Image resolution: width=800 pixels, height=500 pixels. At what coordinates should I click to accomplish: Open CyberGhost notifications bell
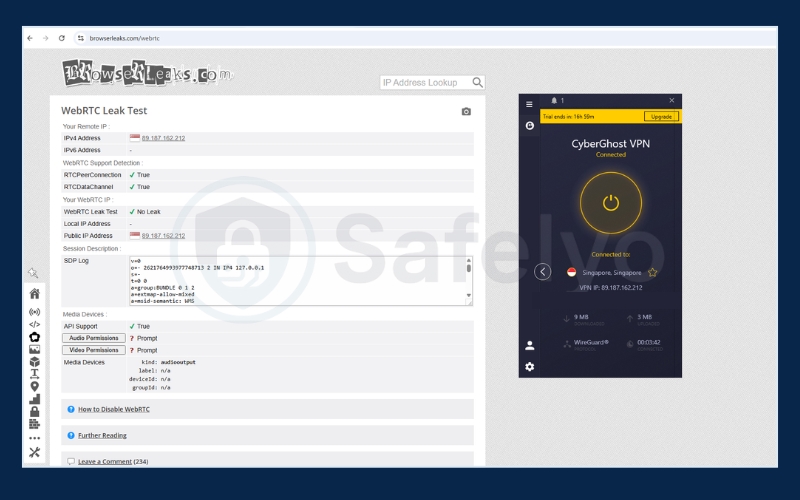[x=554, y=101]
